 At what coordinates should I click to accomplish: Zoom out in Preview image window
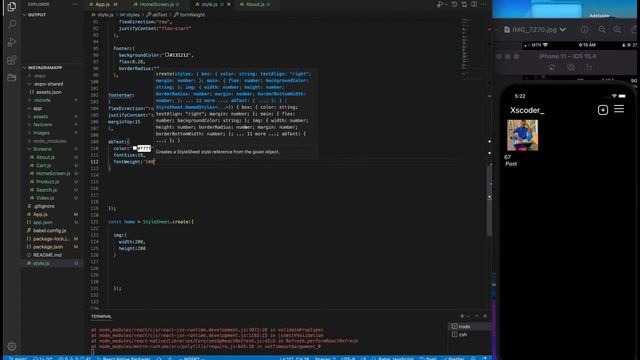(602, 29)
